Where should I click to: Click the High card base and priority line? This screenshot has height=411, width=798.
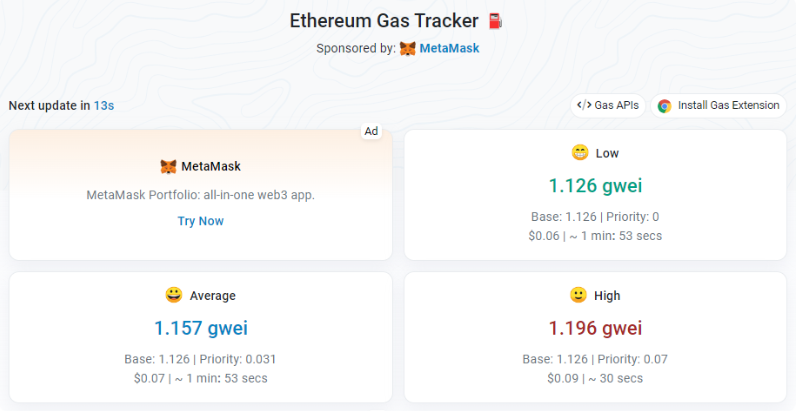[595, 359]
